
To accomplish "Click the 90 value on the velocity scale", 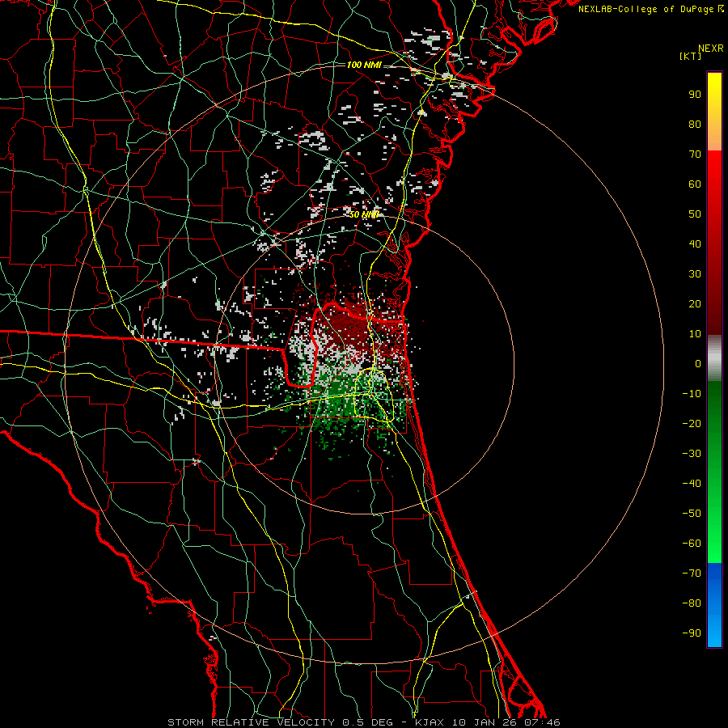I will click(x=695, y=95).
